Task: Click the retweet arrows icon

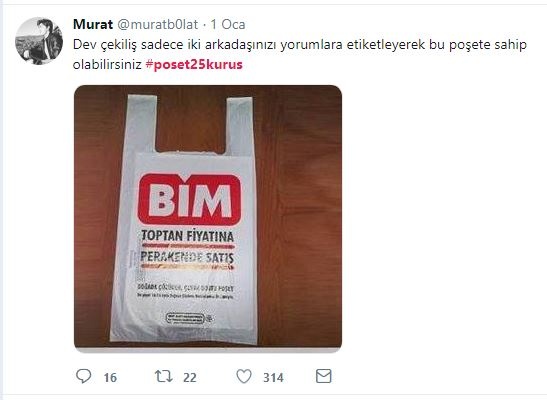Action: pos(164,376)
